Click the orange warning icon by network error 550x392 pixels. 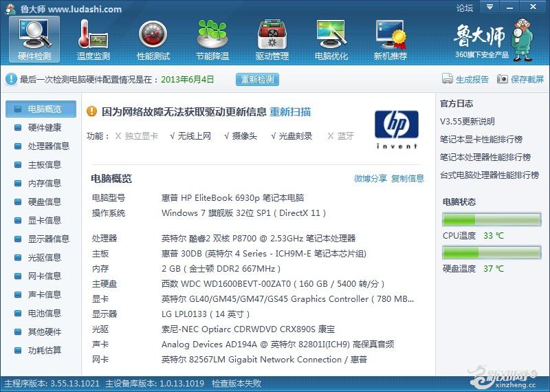pyautogui.click(x=91, y=111)
